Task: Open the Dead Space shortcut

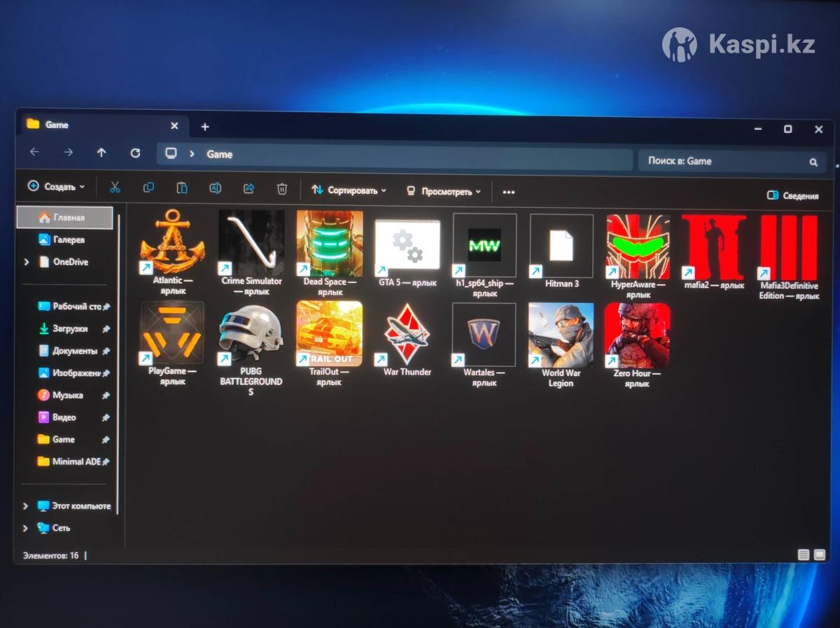Action: (329, 244)
